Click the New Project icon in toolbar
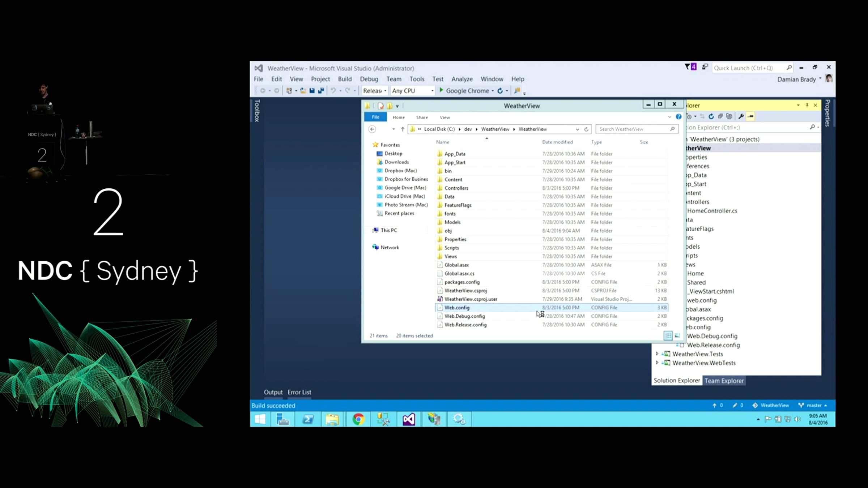 pos(289,91)
